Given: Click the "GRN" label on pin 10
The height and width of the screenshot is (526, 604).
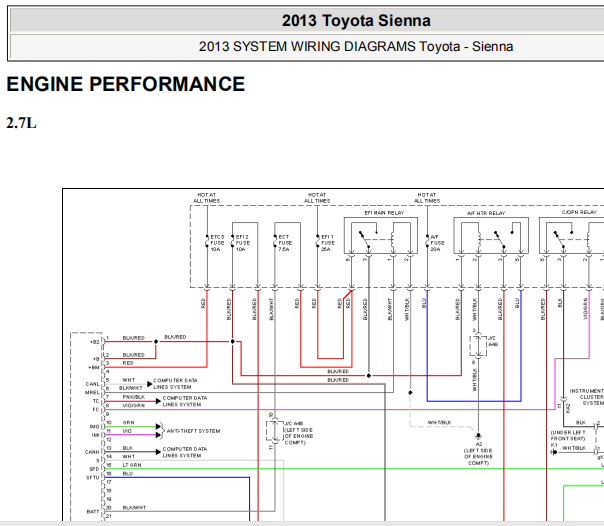Looking at the screenshot, I should 128,422.
